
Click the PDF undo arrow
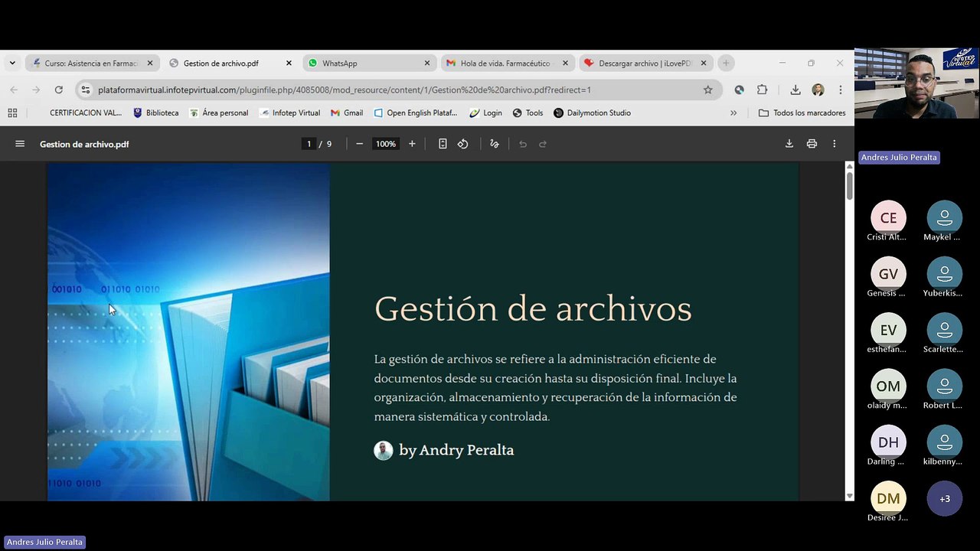[x=523, y=144]
